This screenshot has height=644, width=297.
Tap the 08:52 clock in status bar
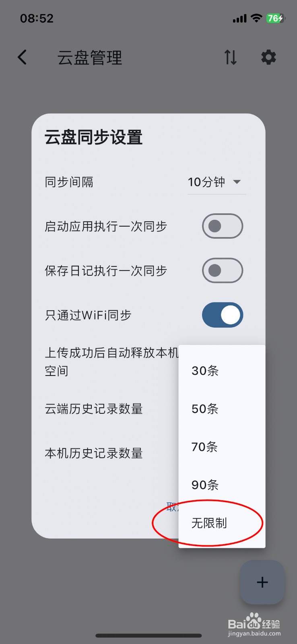(37, 18)
